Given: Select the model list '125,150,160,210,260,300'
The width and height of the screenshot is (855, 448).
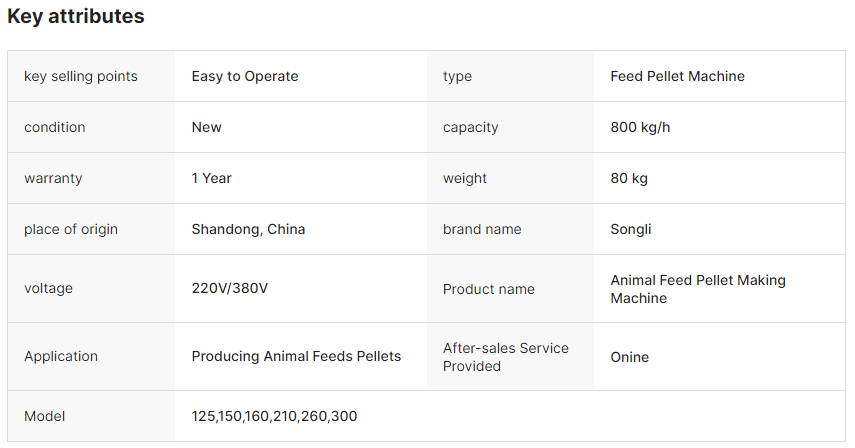Looking at the screenshot, I should tap(274, 416).
